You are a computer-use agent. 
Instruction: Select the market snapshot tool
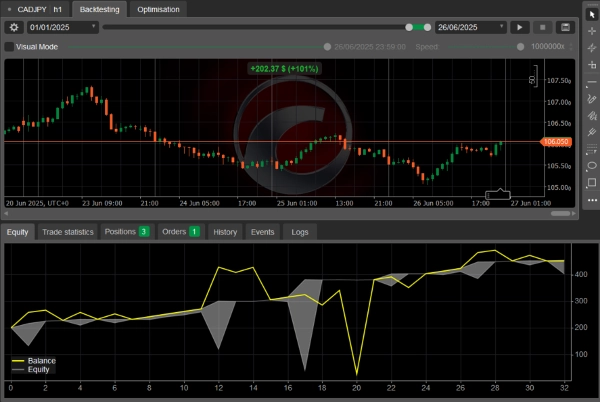coord(592,48)
